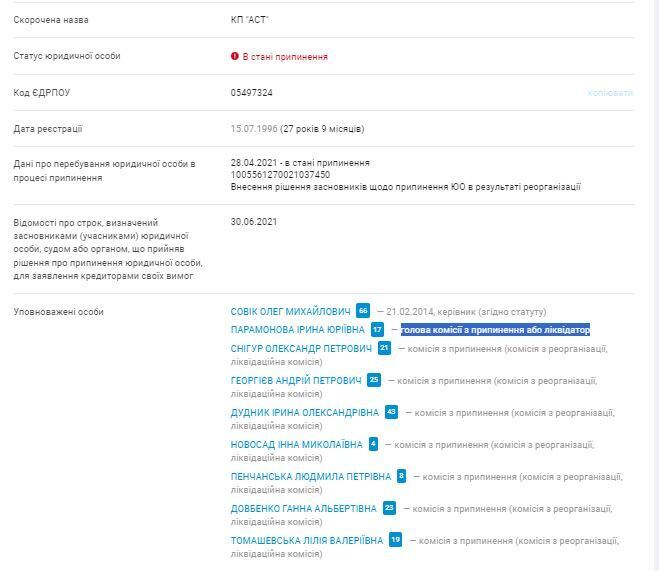Click badge 4 next to Новосад Інна
Image resolution: width=659 pixels, height=571 pixels.
pos(373,444)
